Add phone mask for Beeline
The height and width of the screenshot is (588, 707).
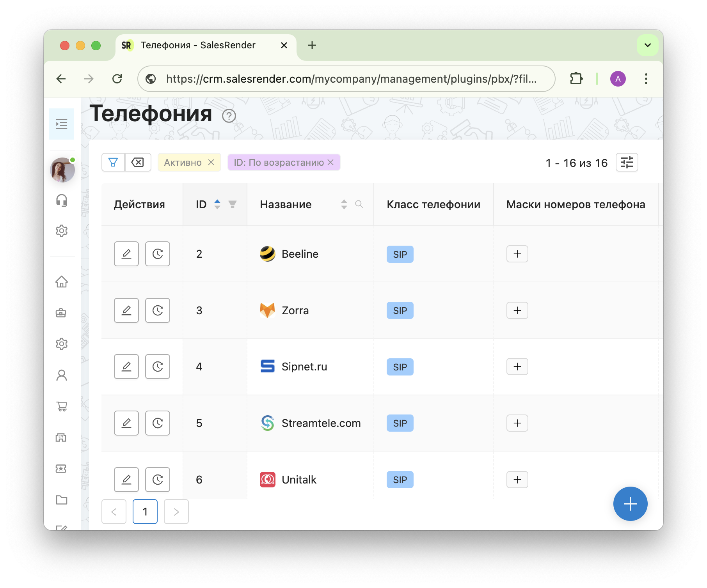517,254
